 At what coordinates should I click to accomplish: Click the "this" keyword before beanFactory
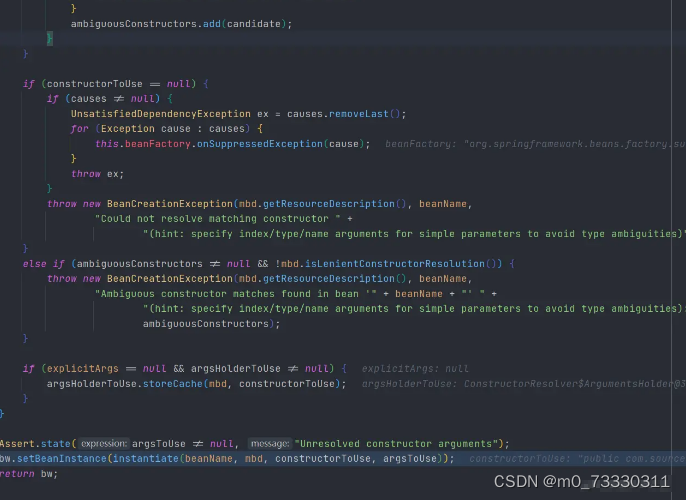107,144
